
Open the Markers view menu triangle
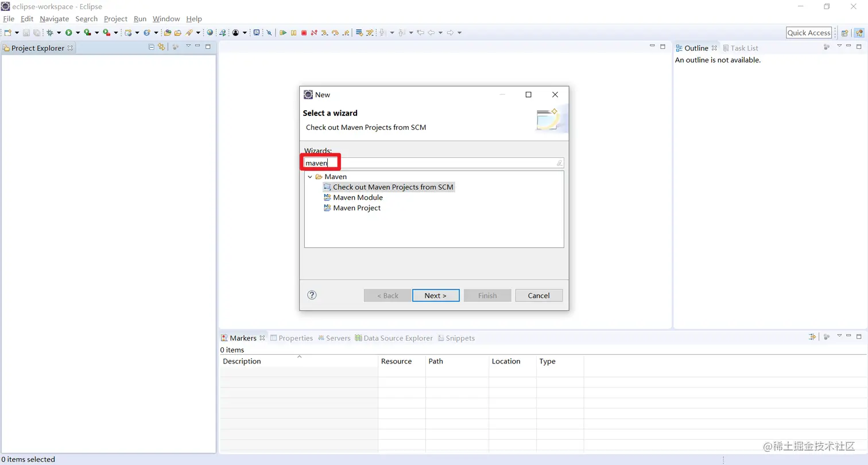coord(839,336)
